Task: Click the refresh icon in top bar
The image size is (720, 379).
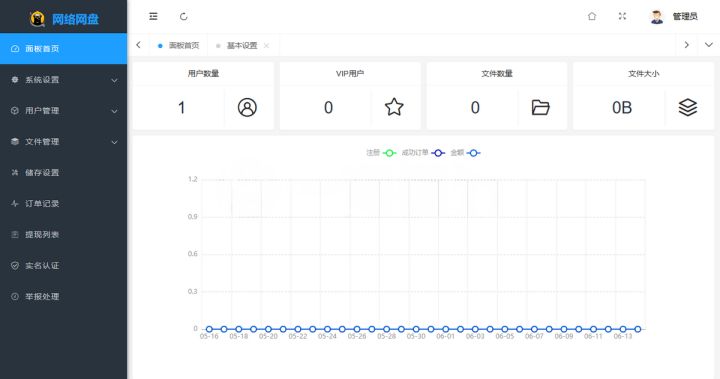Action: click(x=184, y=17)
